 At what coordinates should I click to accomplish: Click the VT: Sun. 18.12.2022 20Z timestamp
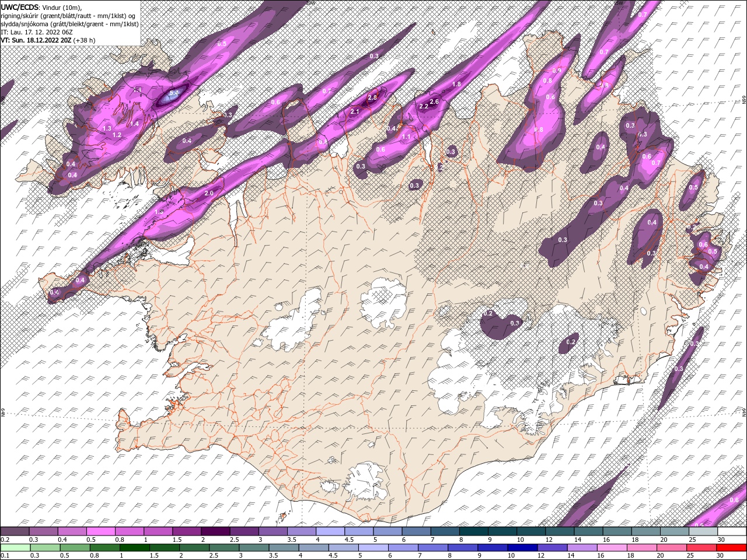(36, 40)
